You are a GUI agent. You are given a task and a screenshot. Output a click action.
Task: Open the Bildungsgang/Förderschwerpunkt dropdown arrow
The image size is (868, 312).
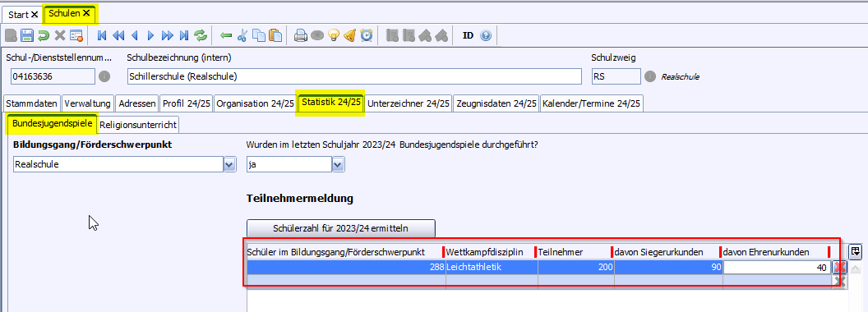[x=229, y=165]
